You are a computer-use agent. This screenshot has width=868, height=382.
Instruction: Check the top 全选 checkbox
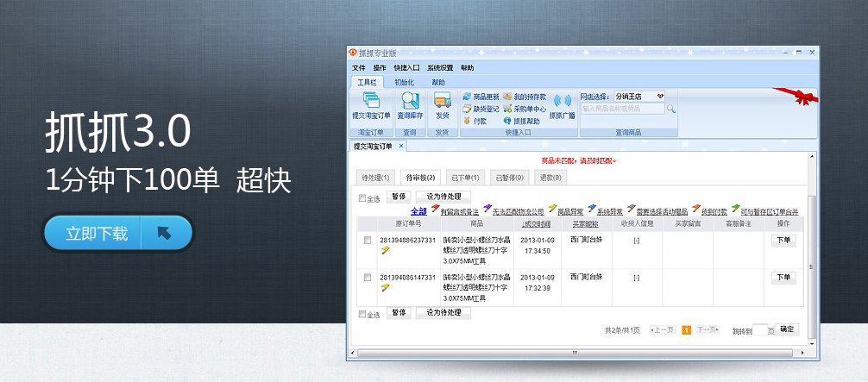point(362,198)
